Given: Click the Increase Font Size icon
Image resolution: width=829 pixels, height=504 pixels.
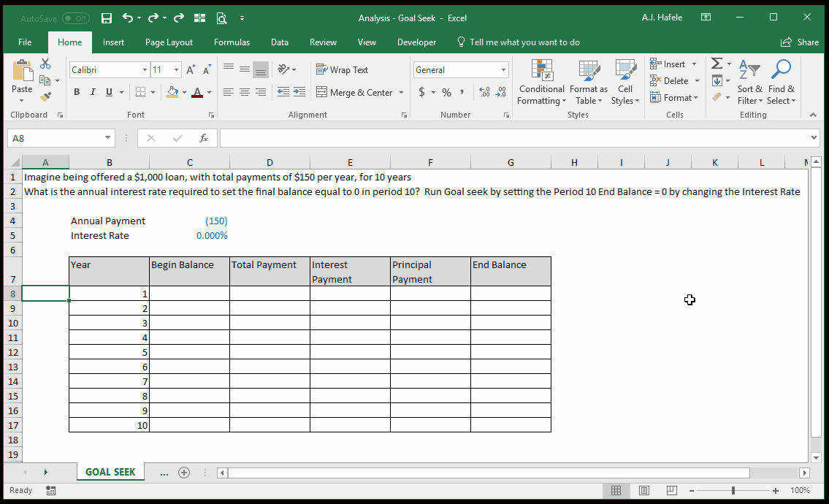Looking at the screenshot, I should 191,70.
